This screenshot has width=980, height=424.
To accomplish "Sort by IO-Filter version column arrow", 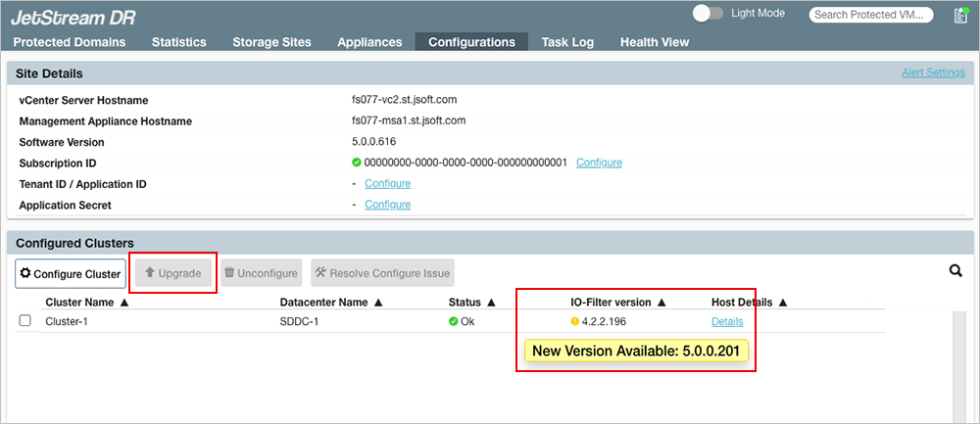I will pyautogui.click(x=661, y=303).
